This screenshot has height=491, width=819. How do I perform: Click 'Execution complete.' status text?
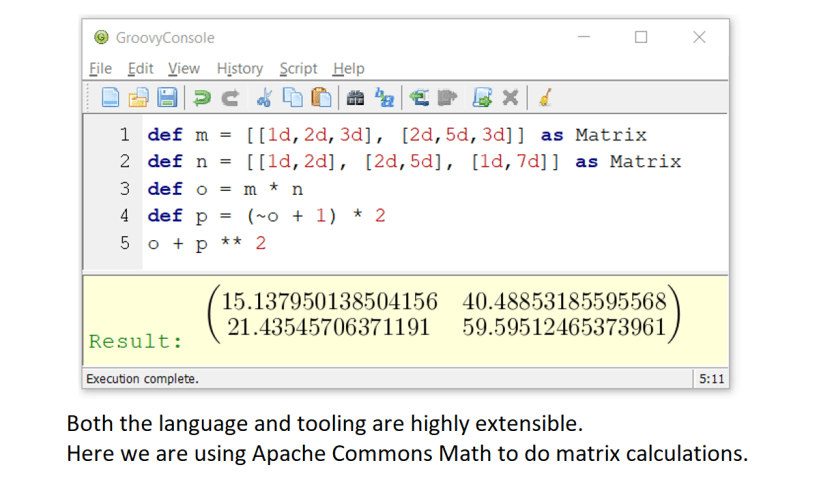click(x=143, y=379)
